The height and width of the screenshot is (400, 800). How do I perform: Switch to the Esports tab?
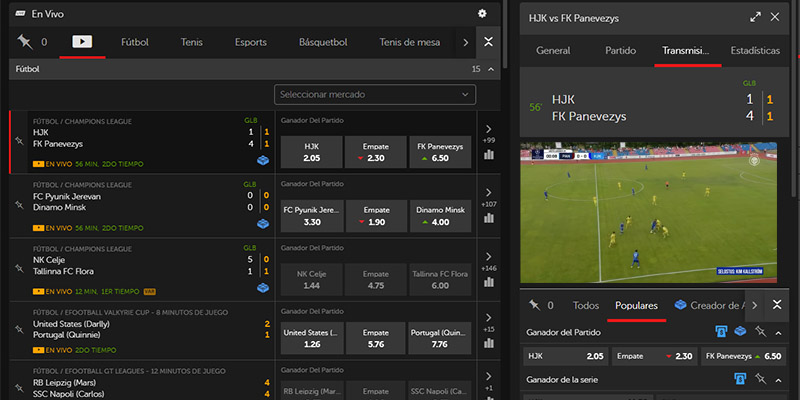point(251,42)
